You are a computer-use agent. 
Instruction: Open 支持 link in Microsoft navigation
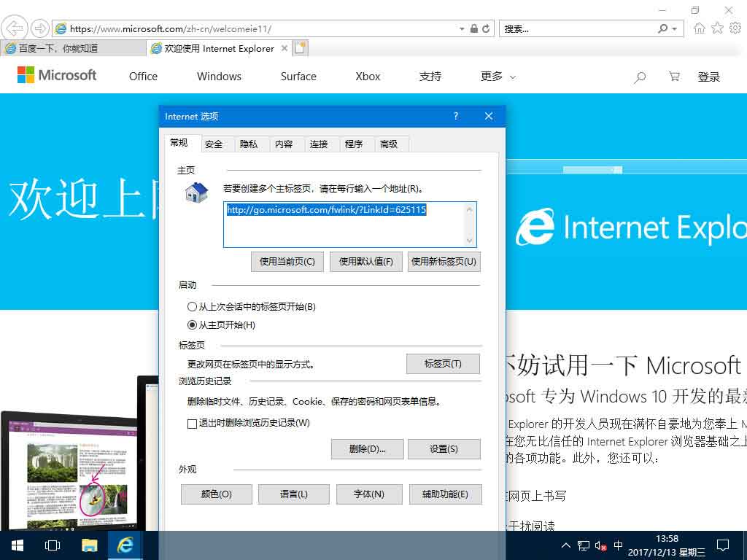pyautogui.click(x=430, y=76)
